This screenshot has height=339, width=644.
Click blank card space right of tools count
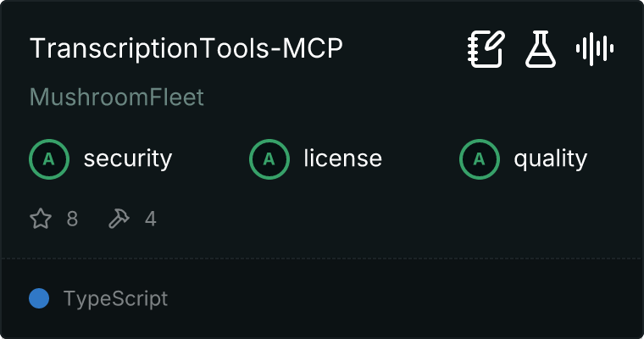[381, 220]
